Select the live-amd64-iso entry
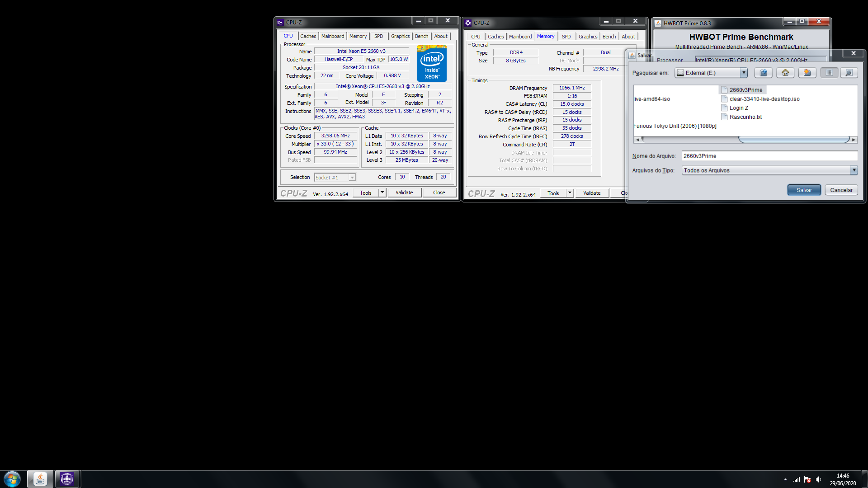868x488 pixels. pos(651,99)
